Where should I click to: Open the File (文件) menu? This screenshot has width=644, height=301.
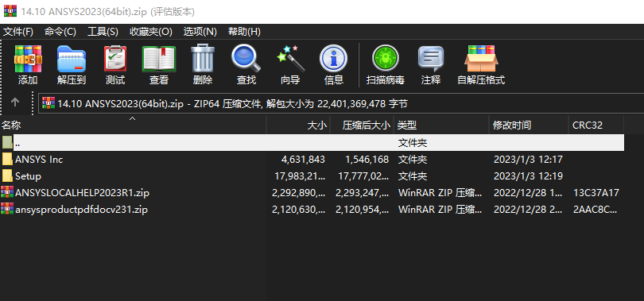pyautogui.click(x=18, y=32)
